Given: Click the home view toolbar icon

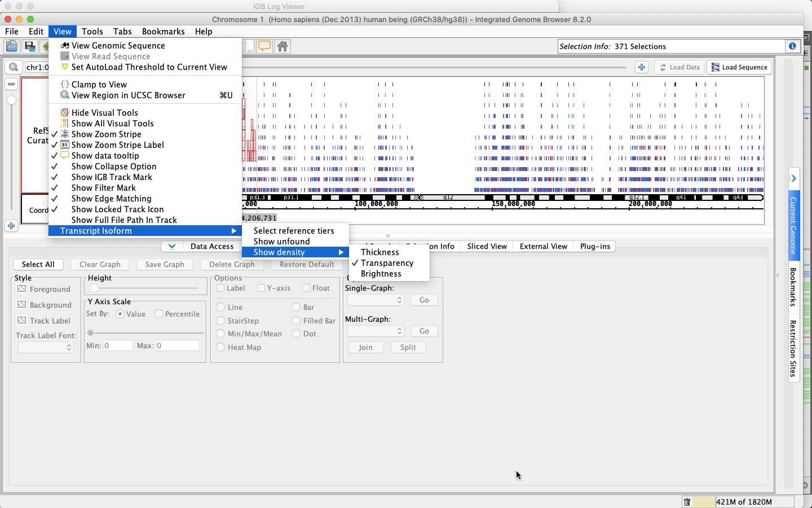Looking at the screenshot, I should pos(283,46).
